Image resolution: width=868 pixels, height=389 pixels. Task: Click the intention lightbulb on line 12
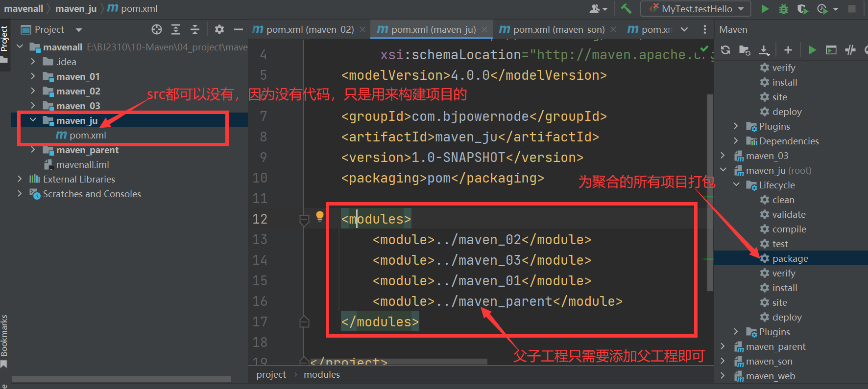[x=320, y=216]
